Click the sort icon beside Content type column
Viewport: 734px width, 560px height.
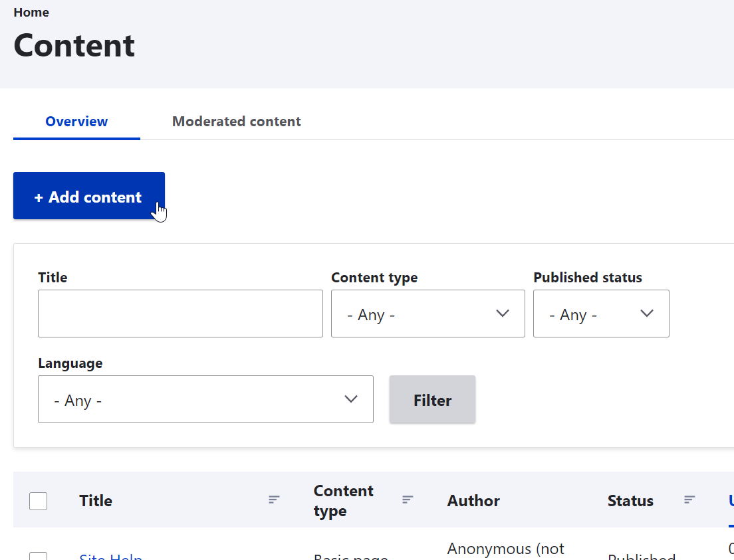pos(408,500)
